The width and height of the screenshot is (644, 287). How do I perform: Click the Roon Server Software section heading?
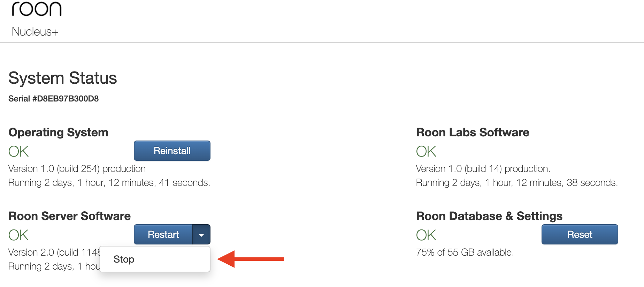click(x=69, y=216)
